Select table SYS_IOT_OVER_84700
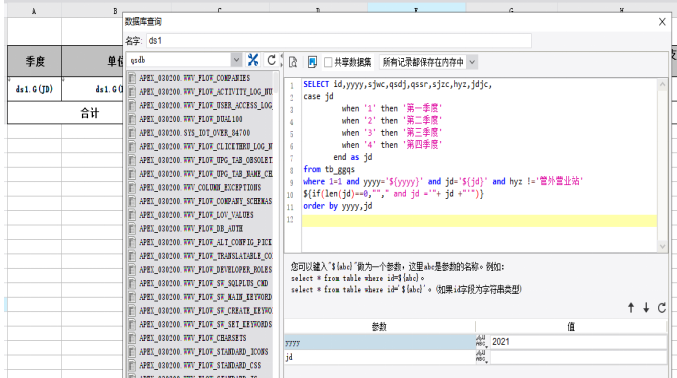Screen dimensions: 677x378 point(194,133)
